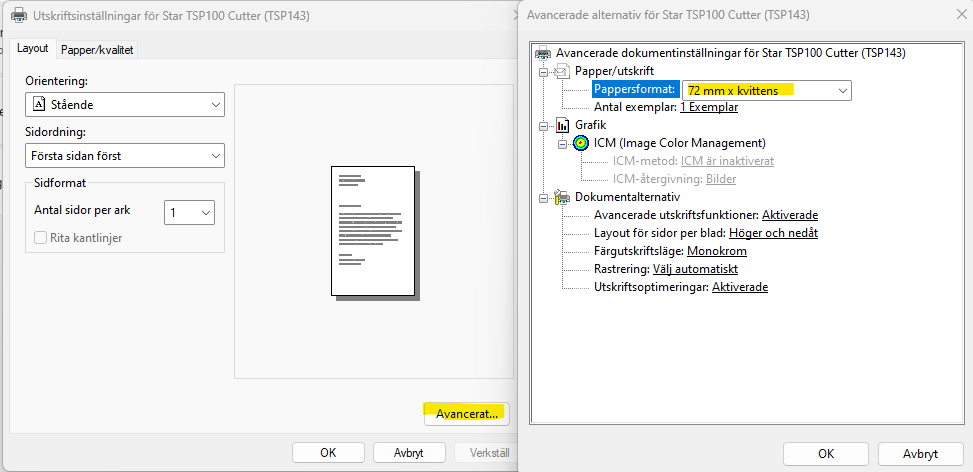Click the Höger och nedåt link
Screen dimensions: 973x472
click(773, 233)
